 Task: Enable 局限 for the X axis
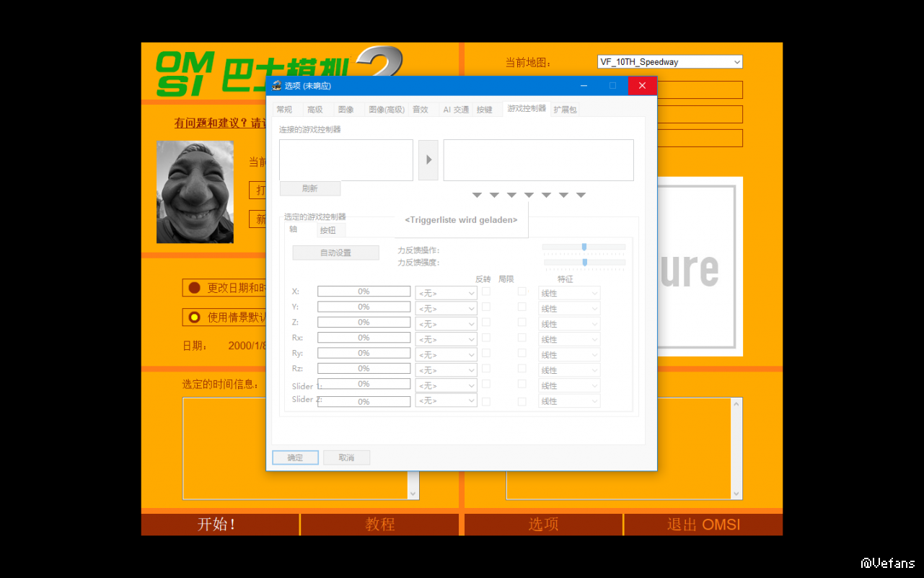coord(522,292)
